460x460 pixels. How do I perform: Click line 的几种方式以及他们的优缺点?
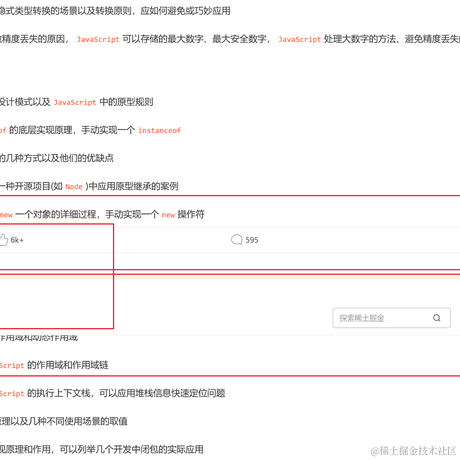pyautogui.click(x=57, y=158)
